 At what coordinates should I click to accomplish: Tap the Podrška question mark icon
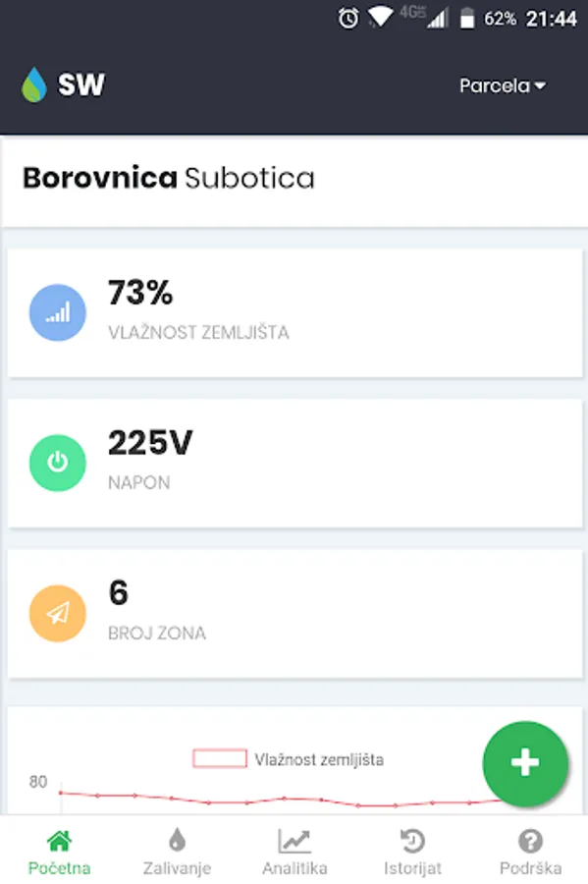click(531, 843)
